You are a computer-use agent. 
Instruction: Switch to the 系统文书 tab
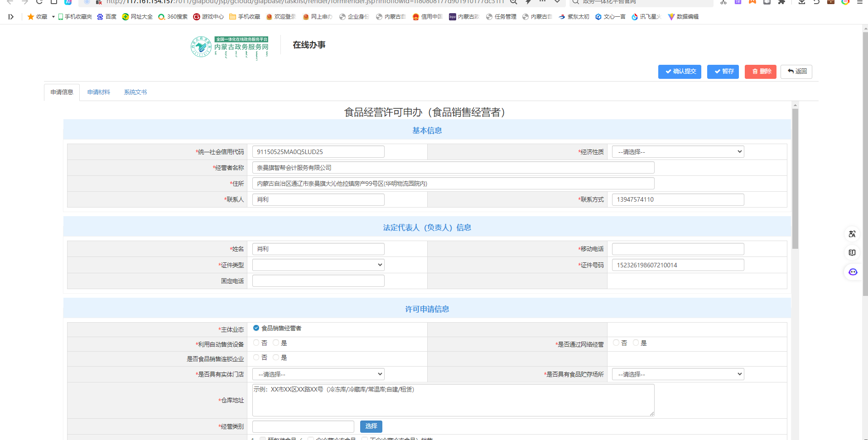pos(135,92)
